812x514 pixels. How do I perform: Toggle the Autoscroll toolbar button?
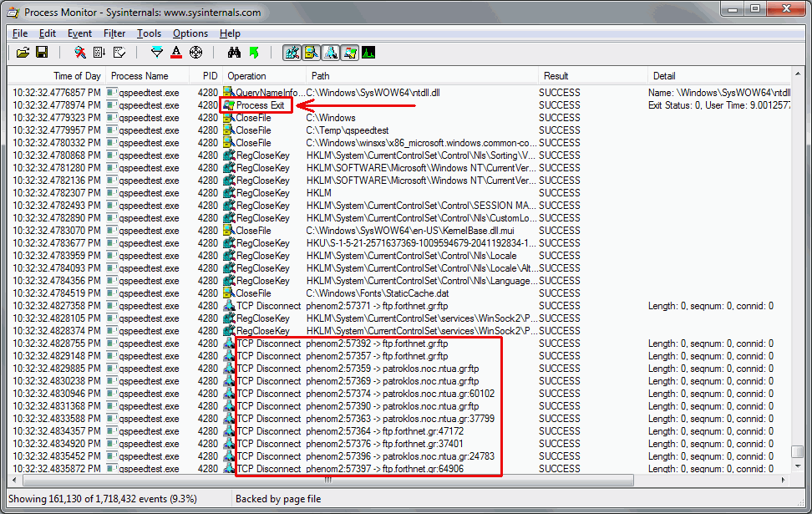click(x=99, y=53)
